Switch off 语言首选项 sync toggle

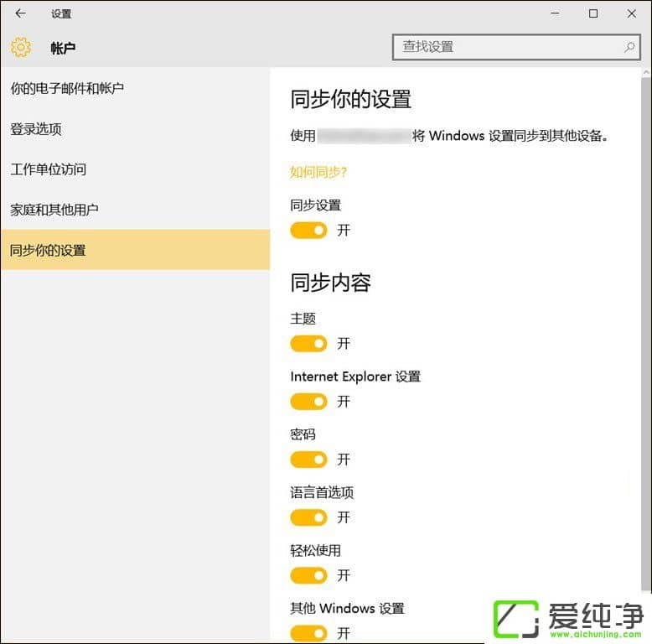[x=308, y=517]
